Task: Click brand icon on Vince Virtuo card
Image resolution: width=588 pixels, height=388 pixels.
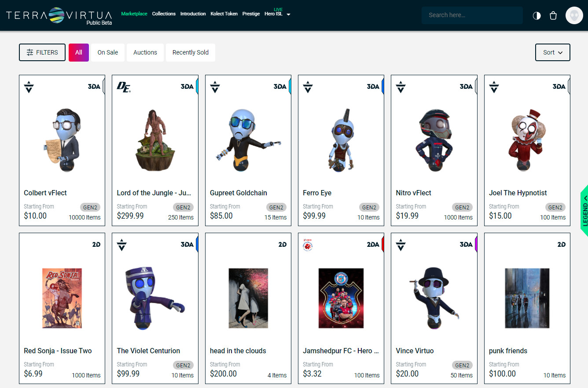Action: point(401,245)
